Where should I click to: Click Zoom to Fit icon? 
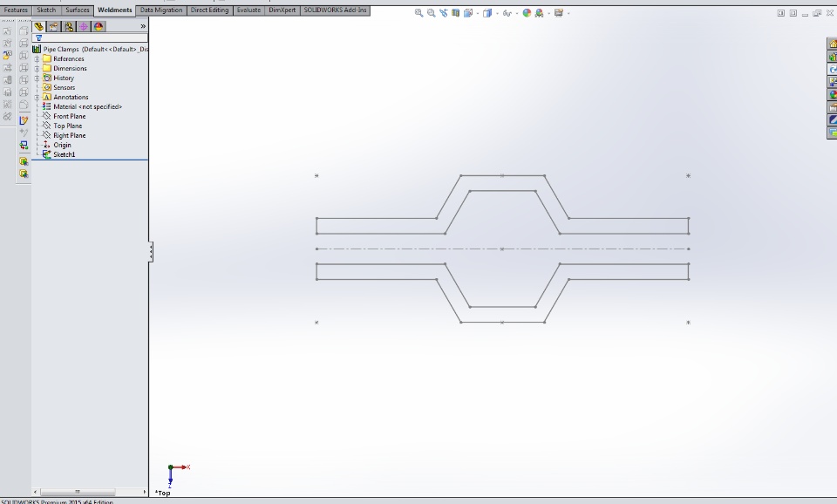(x=419, y=13)
